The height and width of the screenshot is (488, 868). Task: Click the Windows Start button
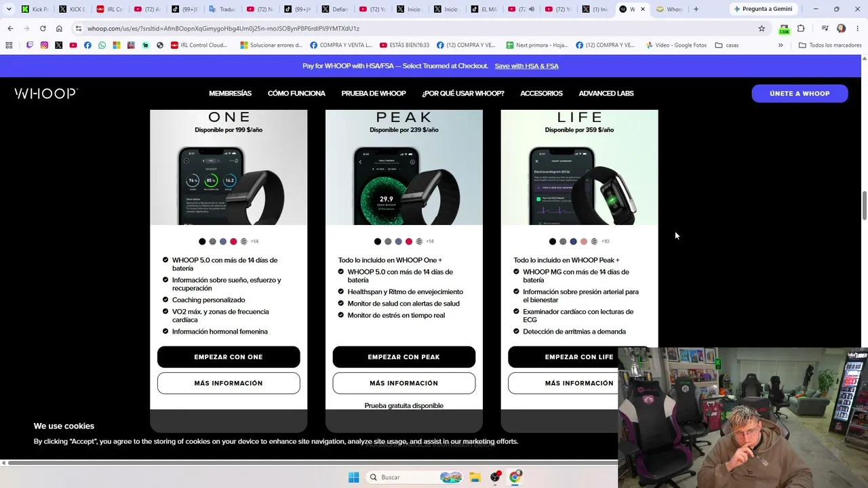pos(353,477)
